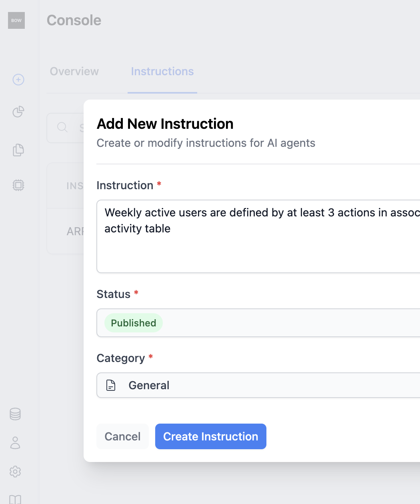This screenshot has height=504, width=420.
Task: Click the Console page title
Action: [x=74, y=20]
